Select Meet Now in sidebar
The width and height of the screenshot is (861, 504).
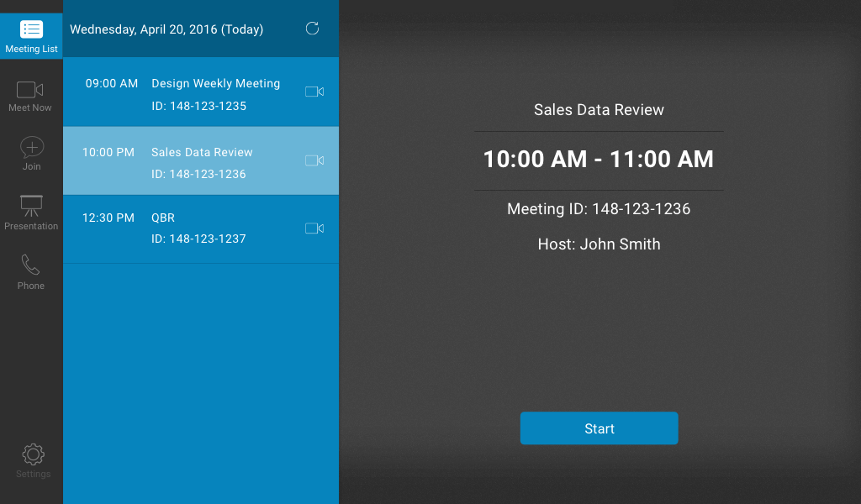coord(30,97)
